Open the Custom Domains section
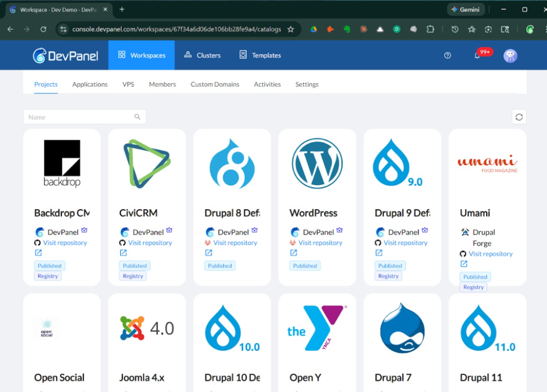The image size is (547, 392). (215, 84)
